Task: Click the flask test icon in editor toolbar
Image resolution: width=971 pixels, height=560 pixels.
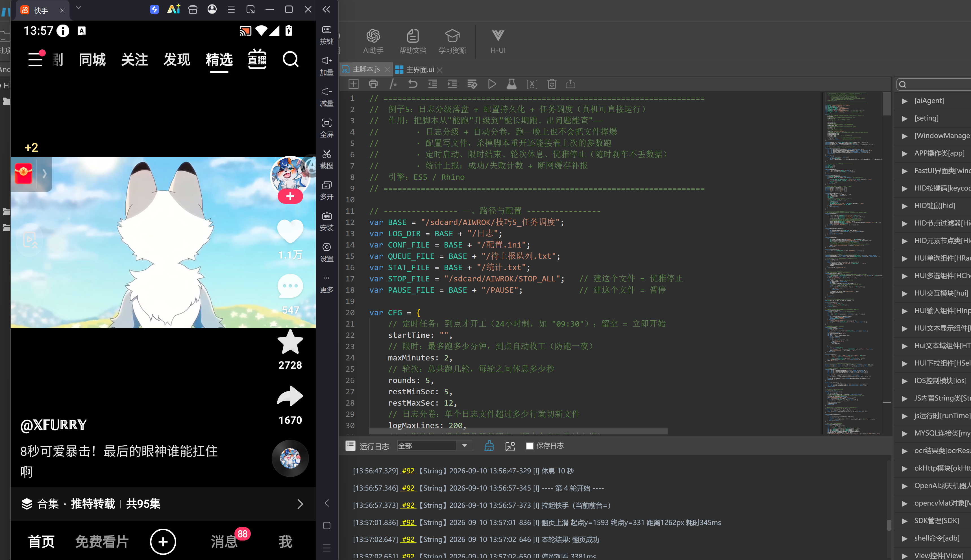Action: 511,84
